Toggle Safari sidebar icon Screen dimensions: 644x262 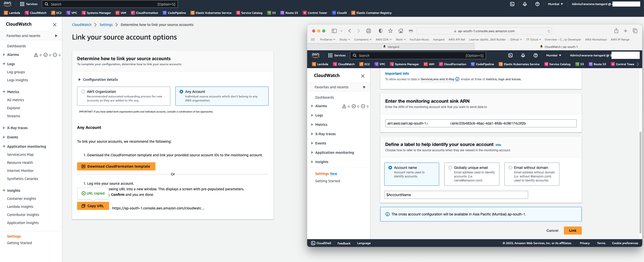334,31
